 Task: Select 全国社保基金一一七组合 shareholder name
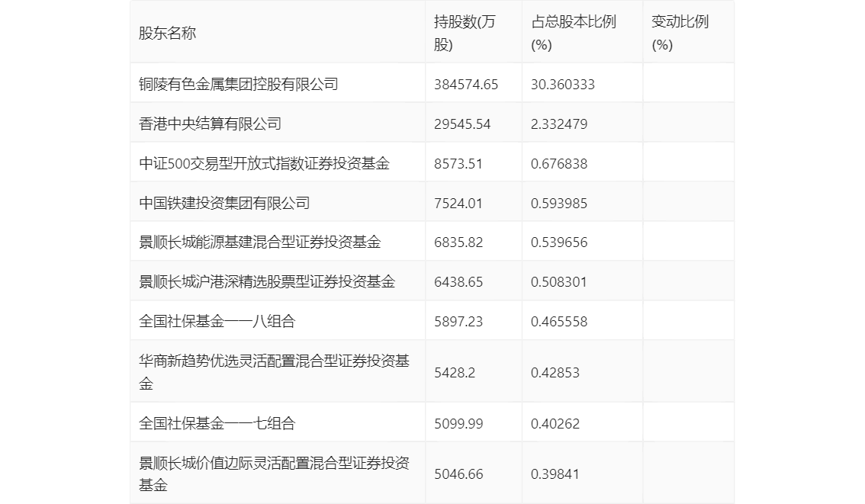[x=217, y=423]
